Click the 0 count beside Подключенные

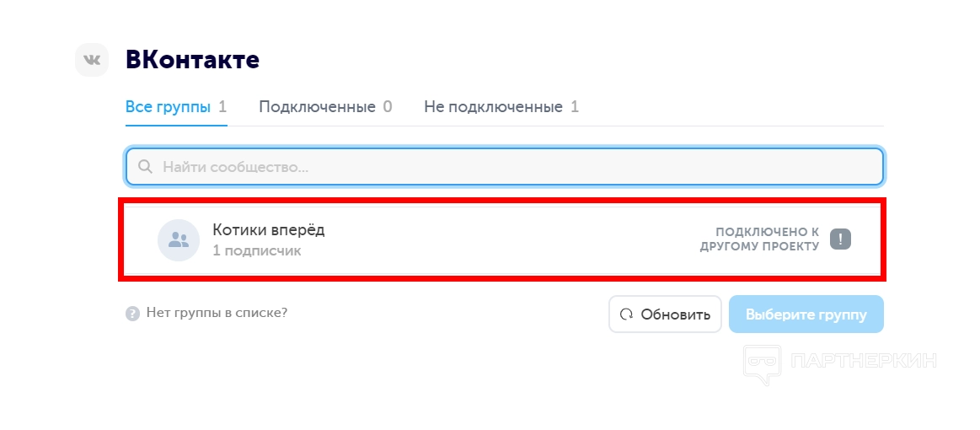tap(388, 107)
